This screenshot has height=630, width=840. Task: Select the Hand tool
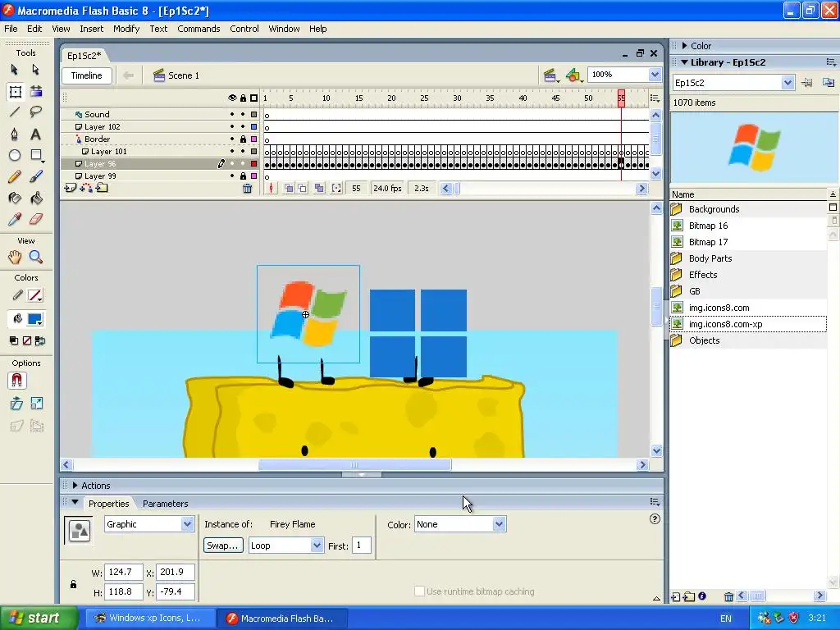(x=15, y=257)
